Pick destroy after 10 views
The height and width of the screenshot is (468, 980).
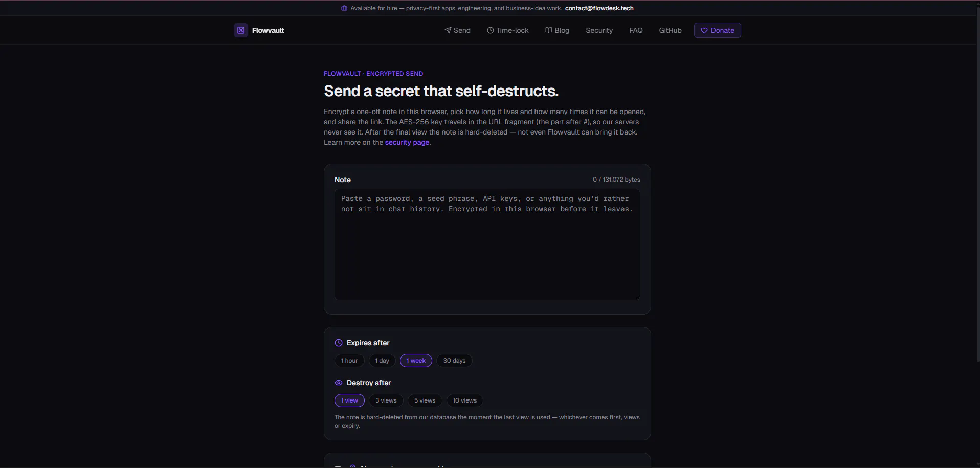coord(464,400)
